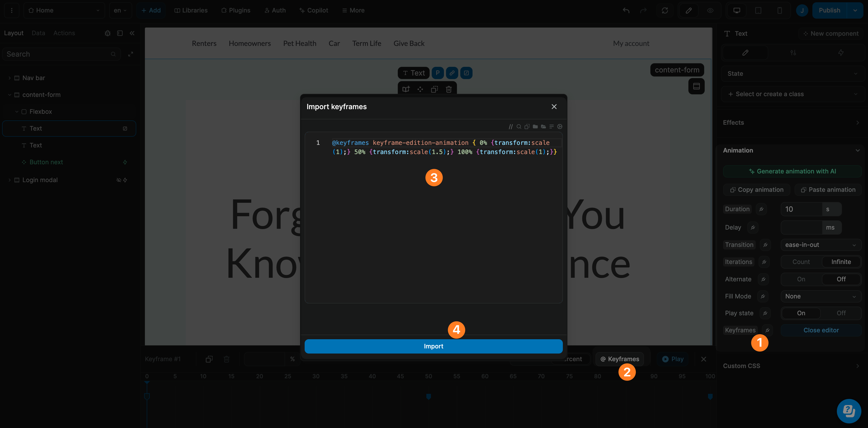Viewport: 868px width, 428px height.
Task: Switch to mobile preview mode in the top bar
Action: (779, 10)
